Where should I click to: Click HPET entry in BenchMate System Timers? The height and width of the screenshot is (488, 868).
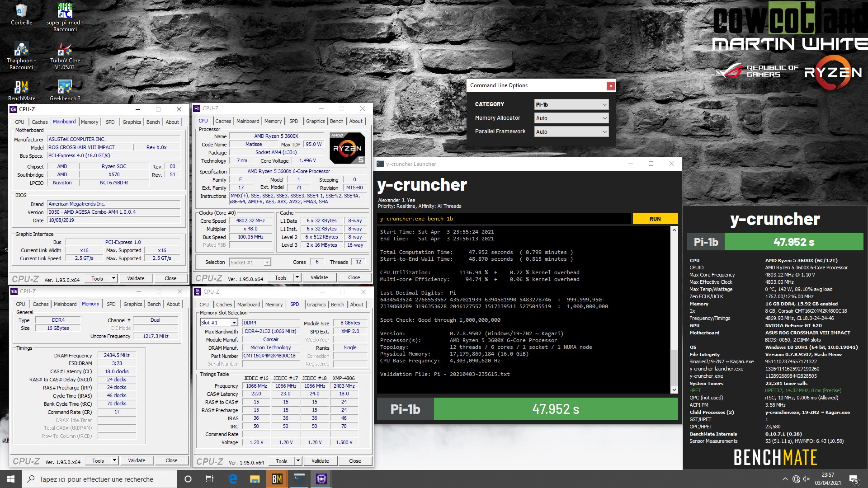click(x=695, y=390)
